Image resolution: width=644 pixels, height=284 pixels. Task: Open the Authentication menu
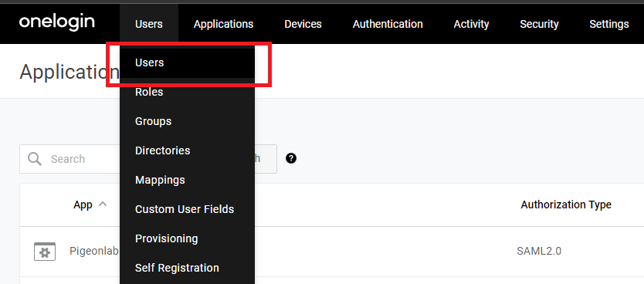point(388,24)
